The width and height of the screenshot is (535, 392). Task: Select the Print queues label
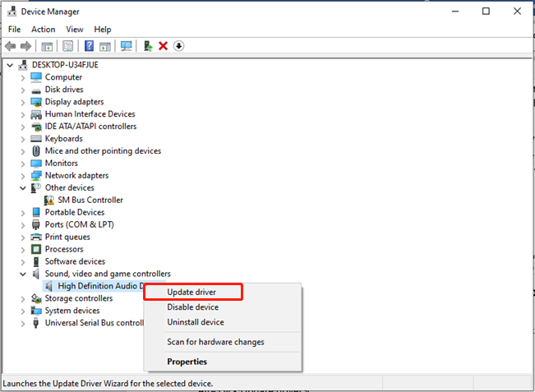point(67,237)
